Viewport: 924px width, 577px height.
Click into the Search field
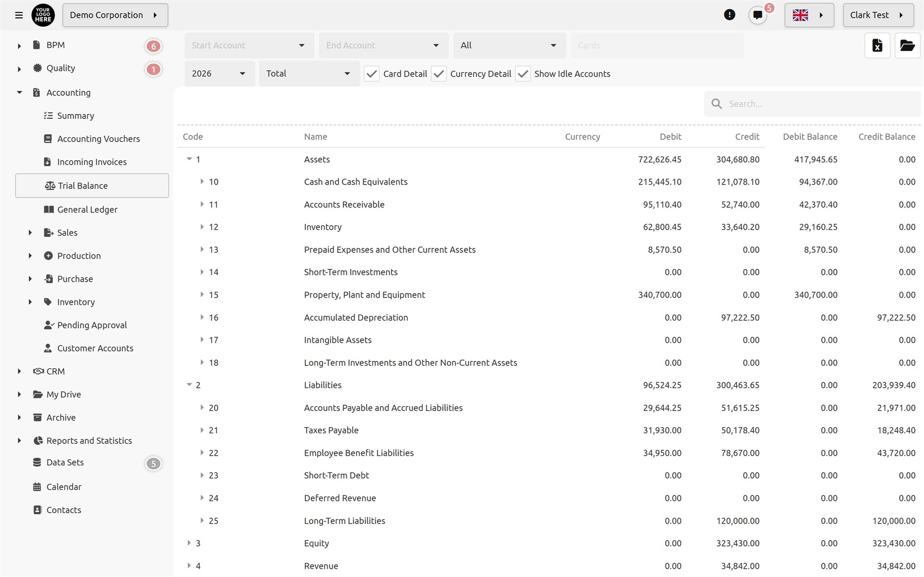[812, 104]
